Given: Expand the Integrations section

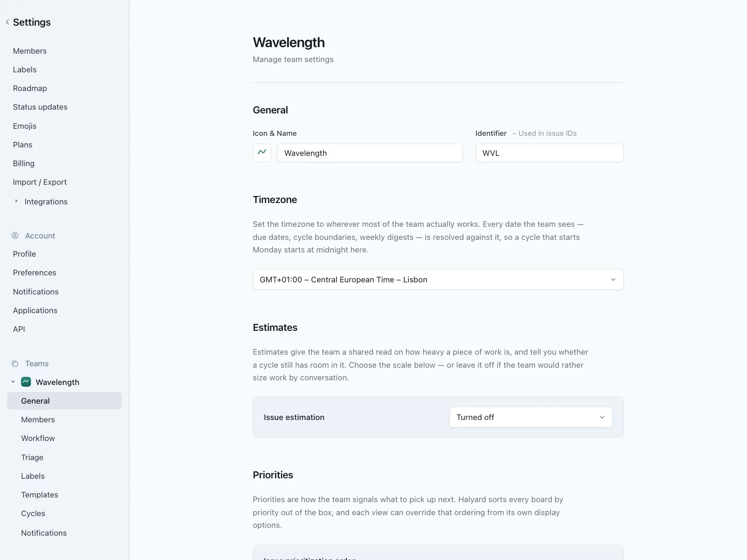Looking at the screenshot, I should 16,201.
